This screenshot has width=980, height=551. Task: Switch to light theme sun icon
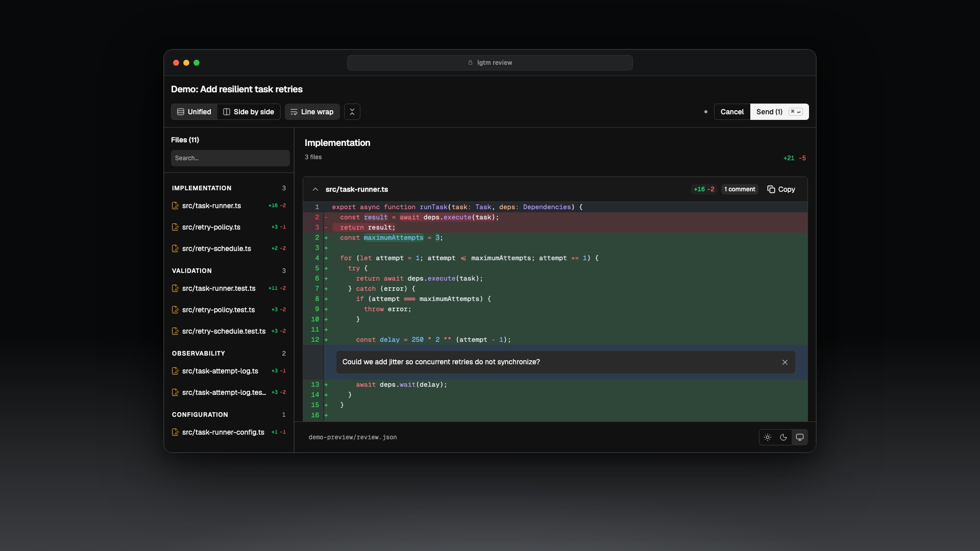click(768, 437)
